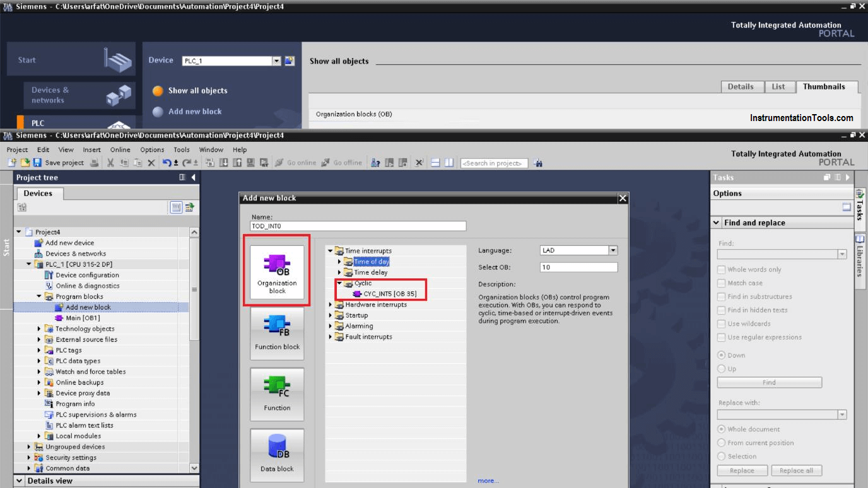868x488 pixels.
Task: Expand PLC tags in project tree
Action: (39, 350)
